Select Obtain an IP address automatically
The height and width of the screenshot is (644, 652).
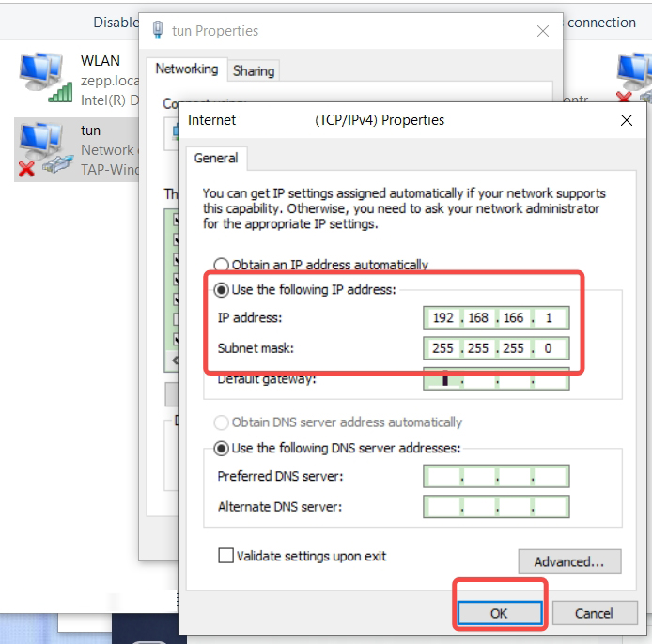(x=320, y=265)
